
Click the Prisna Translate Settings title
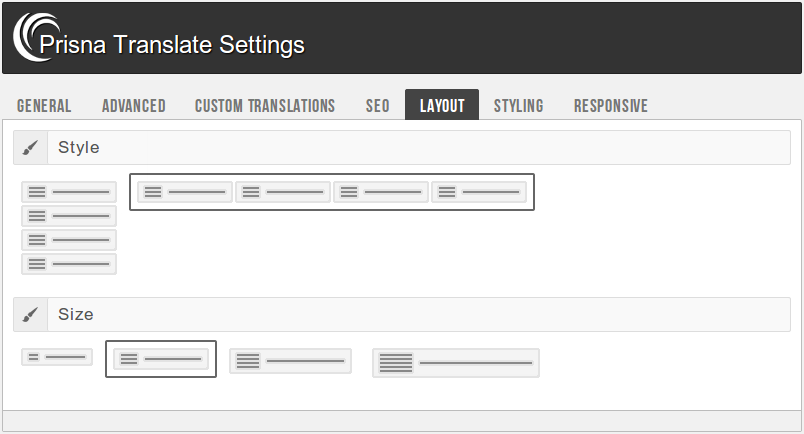(x=172, y=45)
